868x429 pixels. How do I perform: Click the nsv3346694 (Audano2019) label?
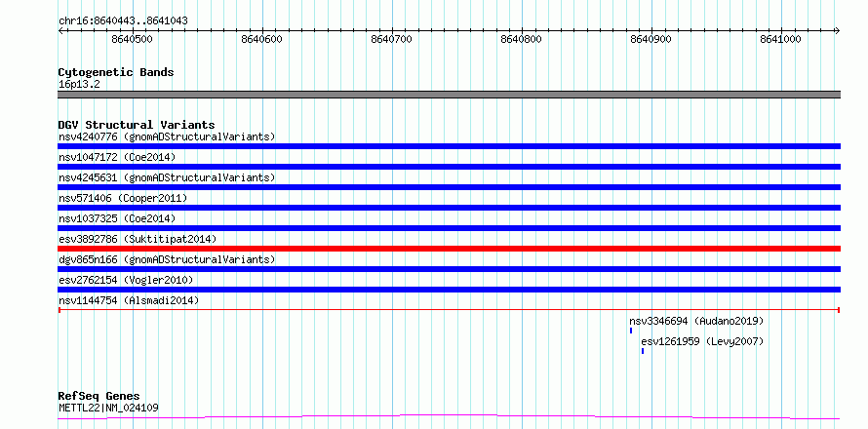696,321
